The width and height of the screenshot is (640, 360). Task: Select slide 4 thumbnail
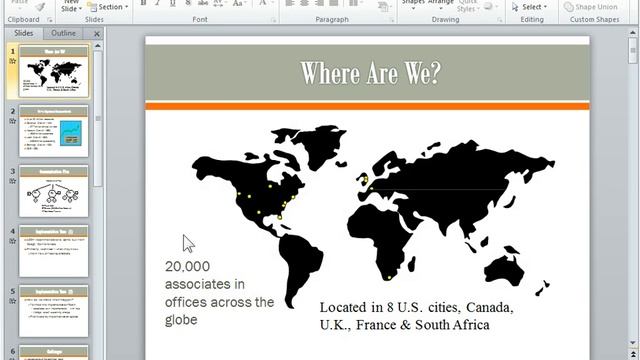pos(53,251)
